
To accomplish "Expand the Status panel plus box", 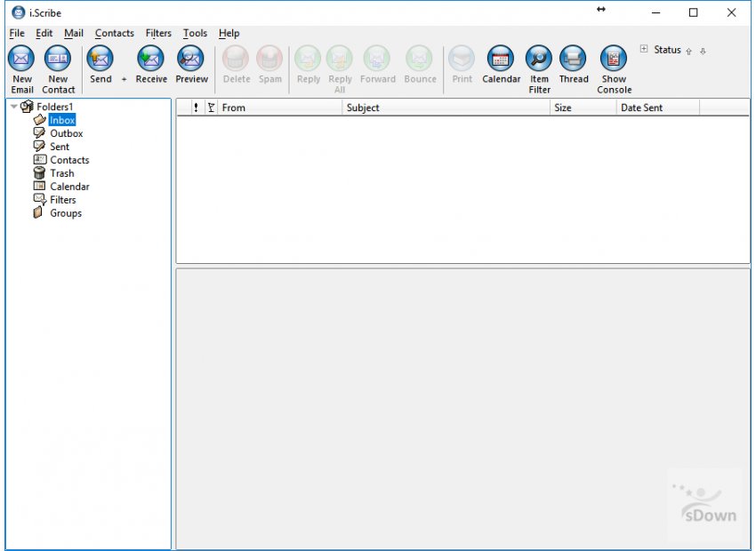I will point(644,49).
